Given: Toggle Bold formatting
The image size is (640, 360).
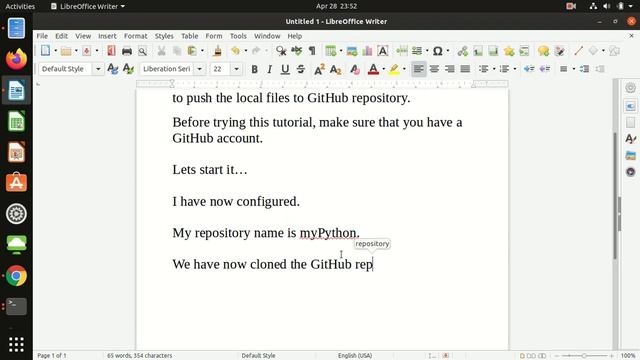Looking at the screenshot, I should point(254,69).
